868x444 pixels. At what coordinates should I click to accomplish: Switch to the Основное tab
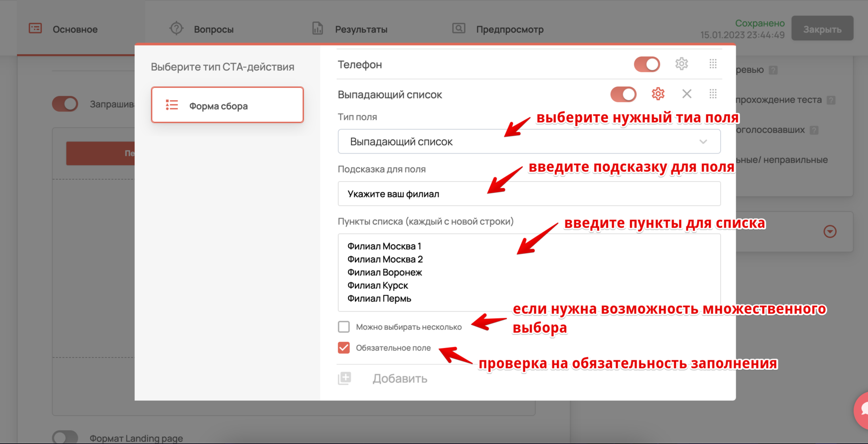[75, 29]
